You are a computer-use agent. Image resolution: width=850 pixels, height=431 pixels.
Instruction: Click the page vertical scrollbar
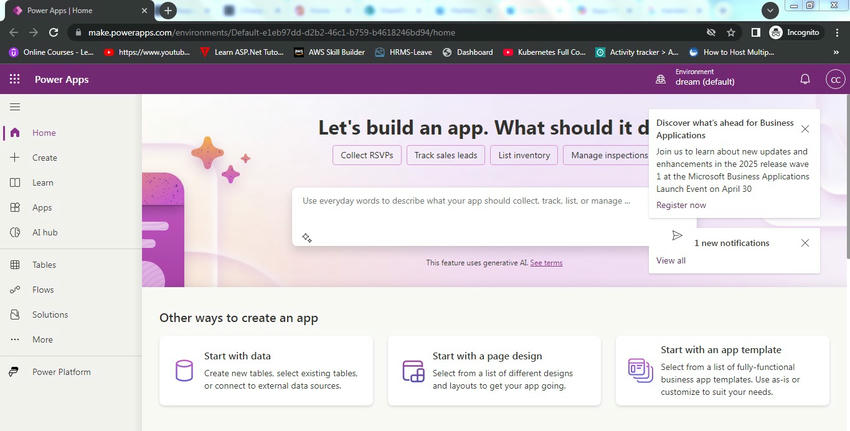(848, 179)
